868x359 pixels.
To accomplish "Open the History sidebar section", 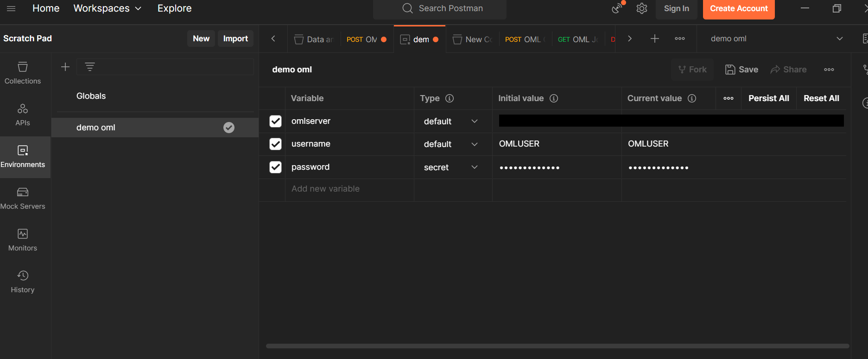I will tap(23, 282).
